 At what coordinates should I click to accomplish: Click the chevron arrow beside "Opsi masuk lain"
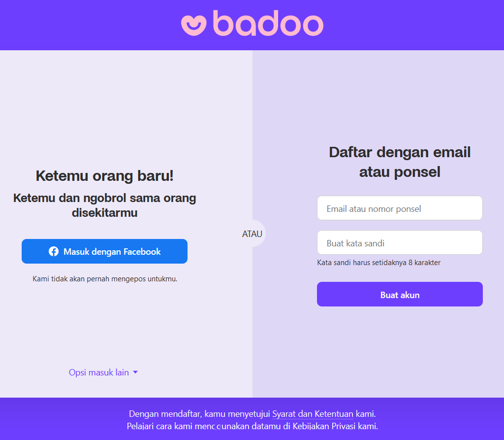click(x=136, y=372)
